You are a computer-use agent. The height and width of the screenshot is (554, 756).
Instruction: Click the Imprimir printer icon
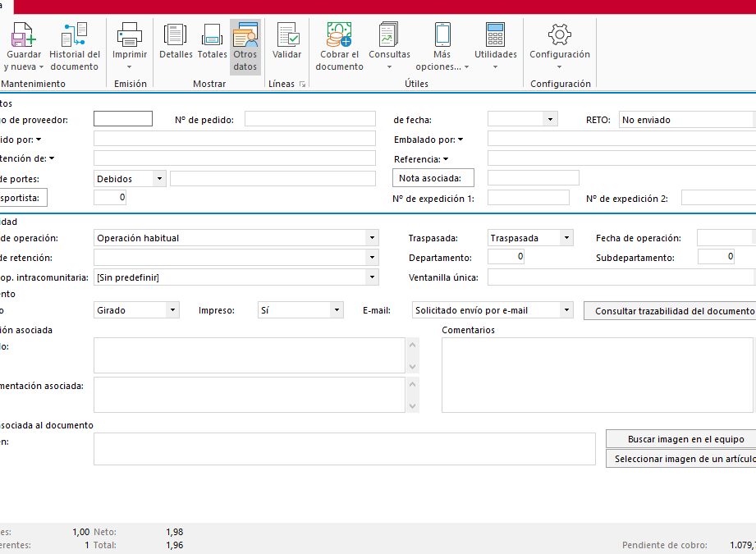(130, 34)
